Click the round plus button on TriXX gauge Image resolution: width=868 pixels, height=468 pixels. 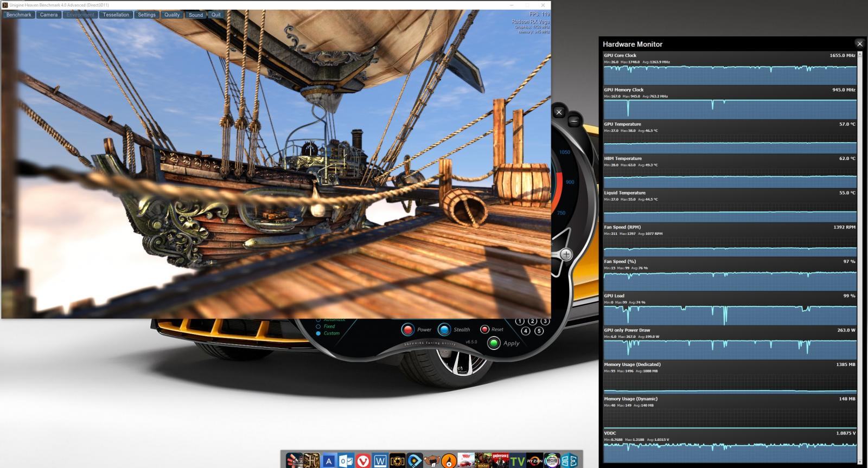pos(566,254)
